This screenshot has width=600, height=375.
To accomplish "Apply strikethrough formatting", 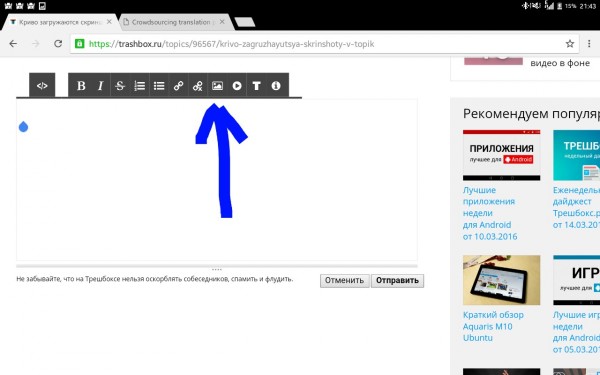I will click(120, 85).
